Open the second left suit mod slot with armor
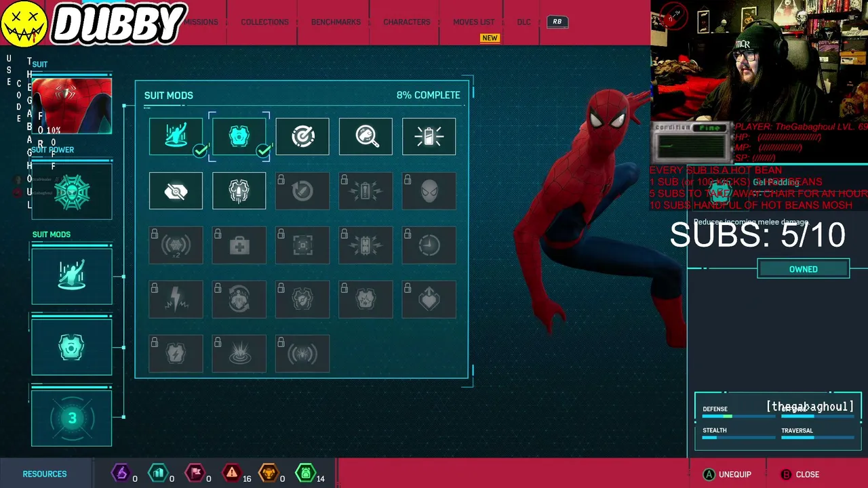 coord(71,347)
